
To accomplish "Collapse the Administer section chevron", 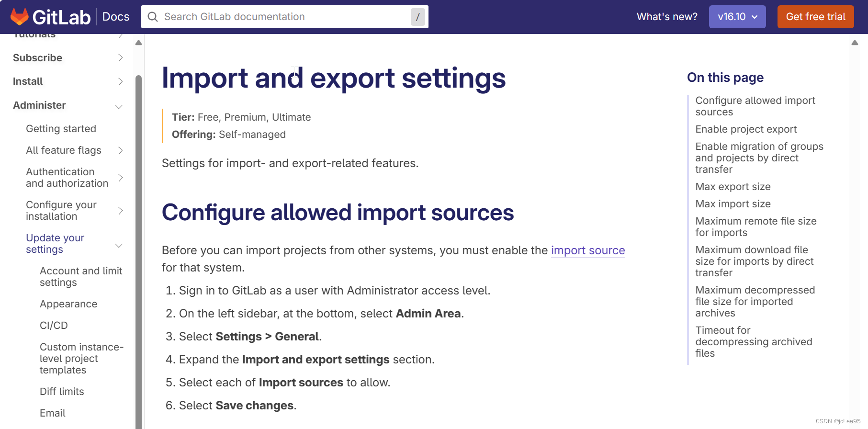I will click(x=119, y=106).
